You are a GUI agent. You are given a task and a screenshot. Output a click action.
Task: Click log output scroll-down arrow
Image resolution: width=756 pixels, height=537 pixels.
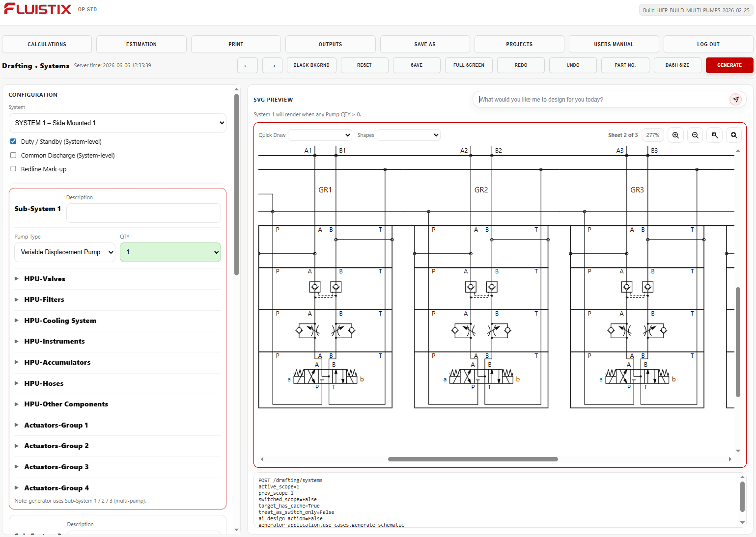742,522
